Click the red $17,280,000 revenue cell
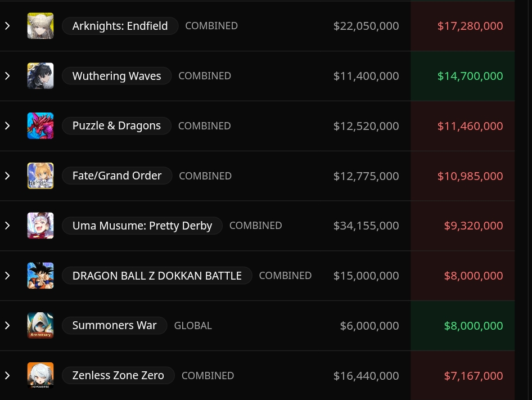Viewport: 532px width, 400px height. coord(462,26)
